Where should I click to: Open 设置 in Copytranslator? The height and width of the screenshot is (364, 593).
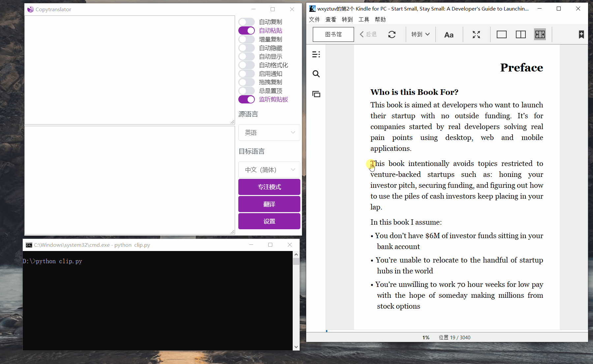pyautogui.click(x=269, y=221)
